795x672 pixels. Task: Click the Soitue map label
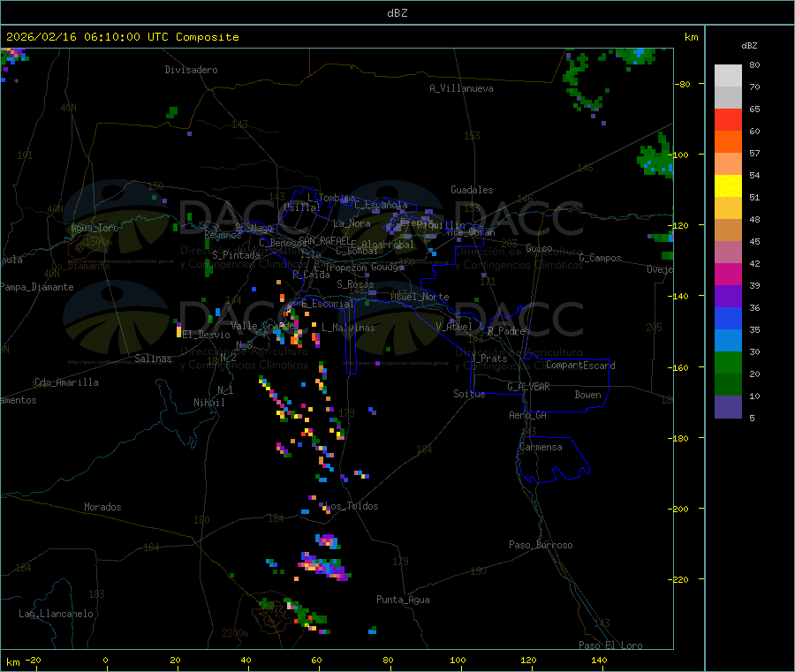click(469, 394)
